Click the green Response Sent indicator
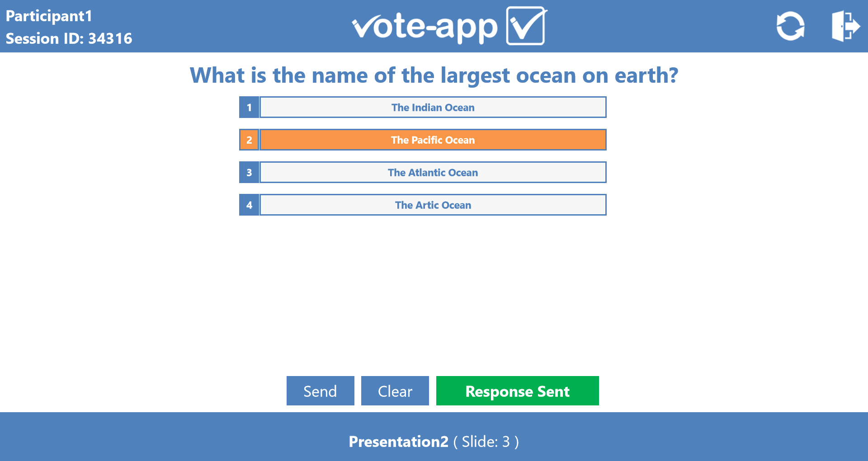Viewport: 868px width, 461px height. (x=517, y=391)
